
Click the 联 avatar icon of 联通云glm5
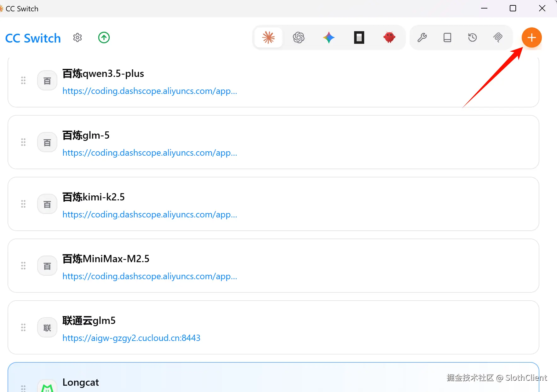coord(47,327)
